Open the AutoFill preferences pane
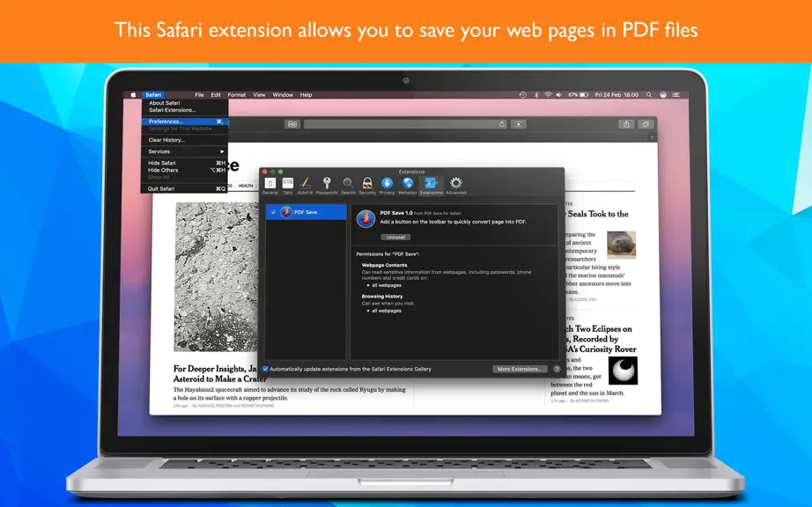Viewport: 812px width, 507px height. (305, 185)
